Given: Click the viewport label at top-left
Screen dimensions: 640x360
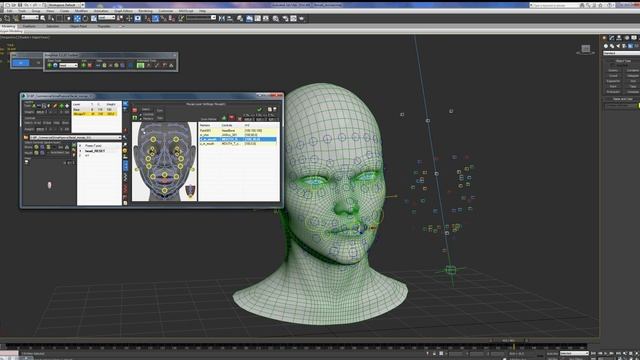Looking at the screenshot, I should pos(25,38).
